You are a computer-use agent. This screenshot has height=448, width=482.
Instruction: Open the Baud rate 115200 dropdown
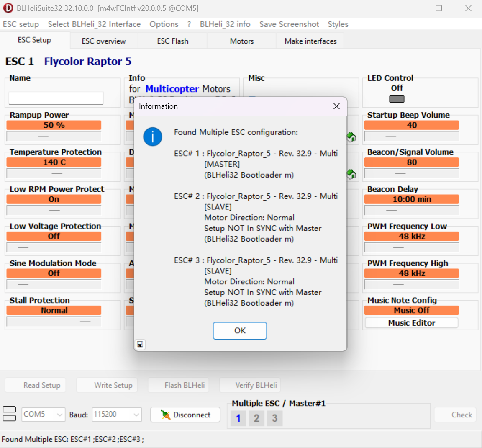coord(117,414)
